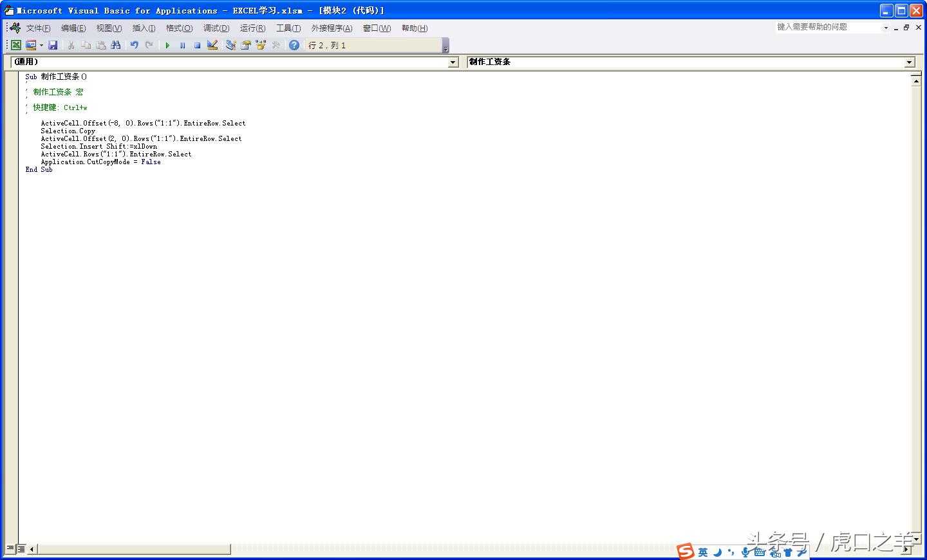Click the 'Selection.Insert Shift:=xlDown' line
This screenshot has height=560, width=927.
(99, 146)
